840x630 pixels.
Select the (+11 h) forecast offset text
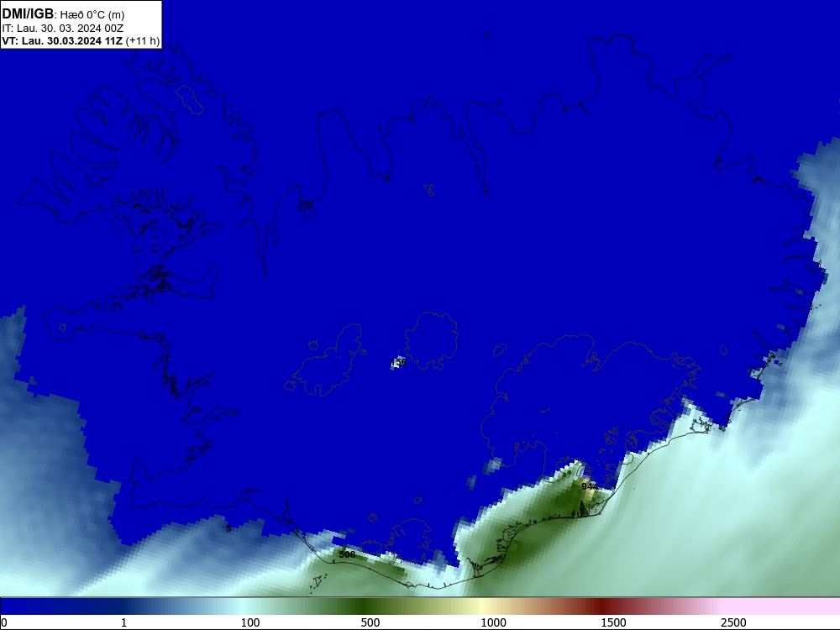(x=143, y=40)
